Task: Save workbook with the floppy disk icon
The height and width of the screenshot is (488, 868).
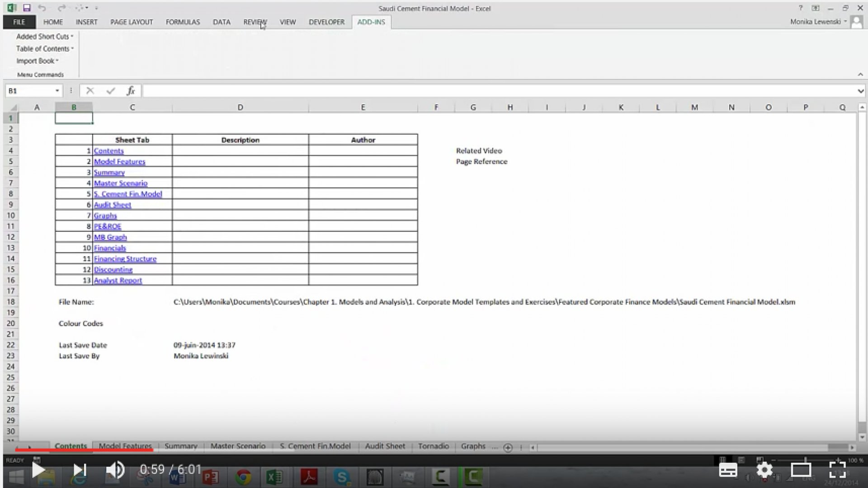Action: (x=27, y=8)
